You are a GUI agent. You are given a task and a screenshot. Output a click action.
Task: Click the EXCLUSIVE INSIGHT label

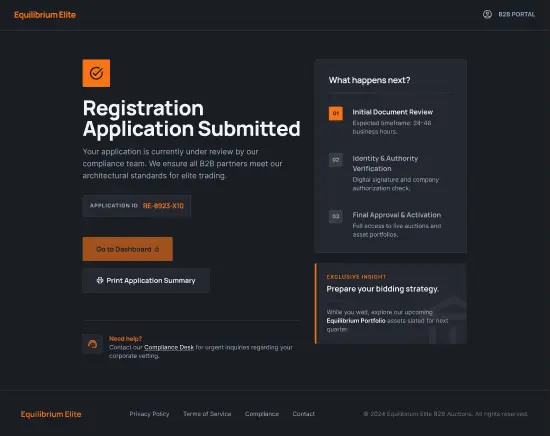(x=356, y=277)
